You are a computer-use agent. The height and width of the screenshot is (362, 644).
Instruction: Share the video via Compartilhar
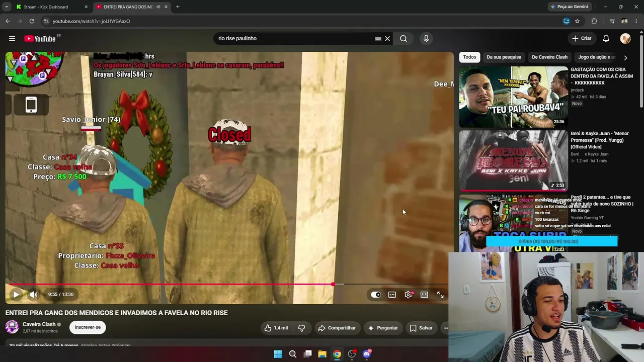[x=337, y=328]
